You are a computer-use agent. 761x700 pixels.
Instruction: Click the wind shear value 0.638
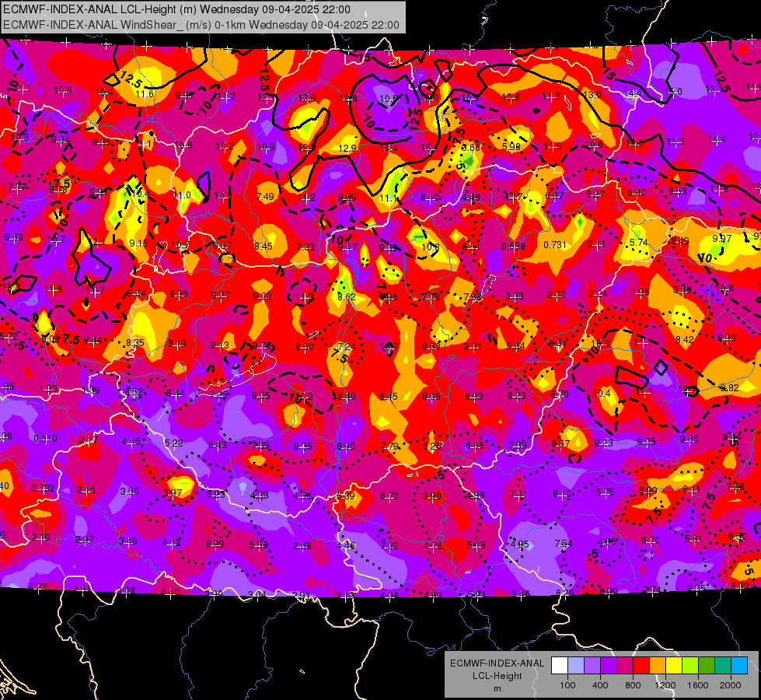click(x=514, y=247)
